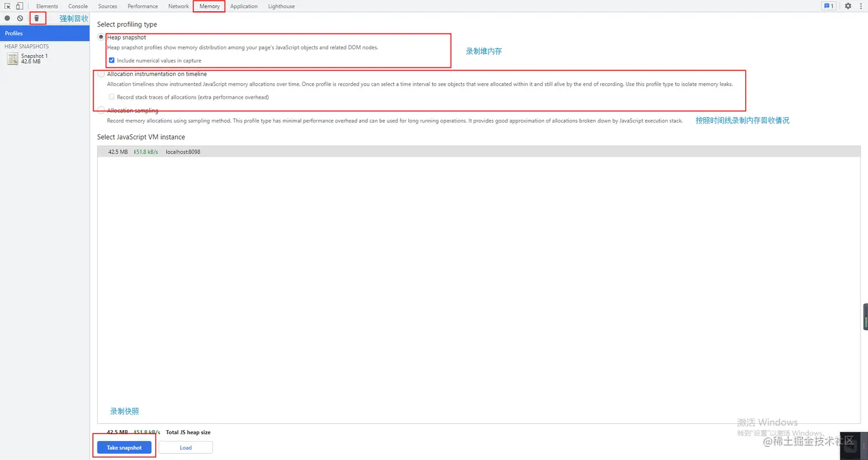Open the DevTools three-dot customize menu
Viewport: 868px width, 460px height.
point(861,6)
